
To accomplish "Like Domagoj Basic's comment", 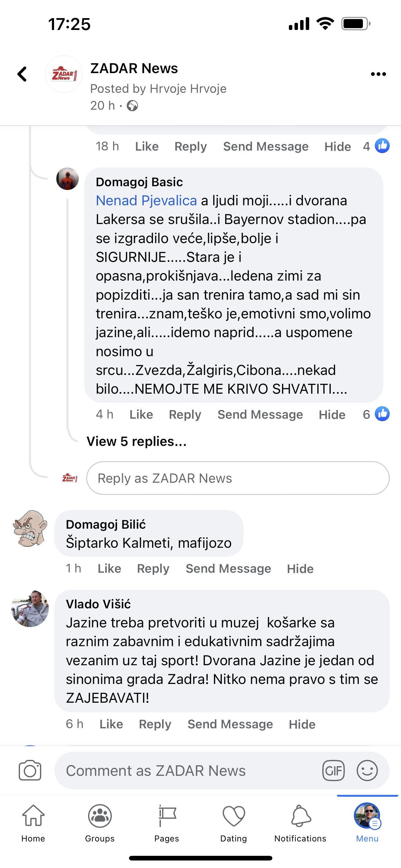I will (x=141, y=414).
